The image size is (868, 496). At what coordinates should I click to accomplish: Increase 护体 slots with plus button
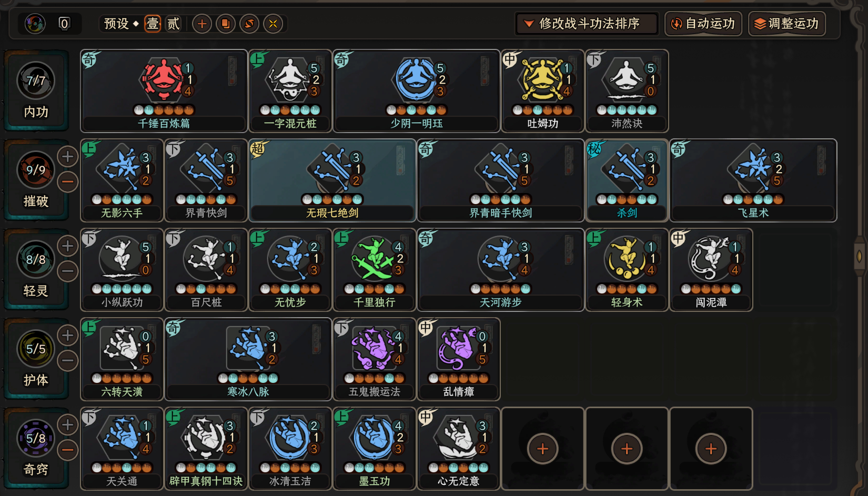coord(68,335)
